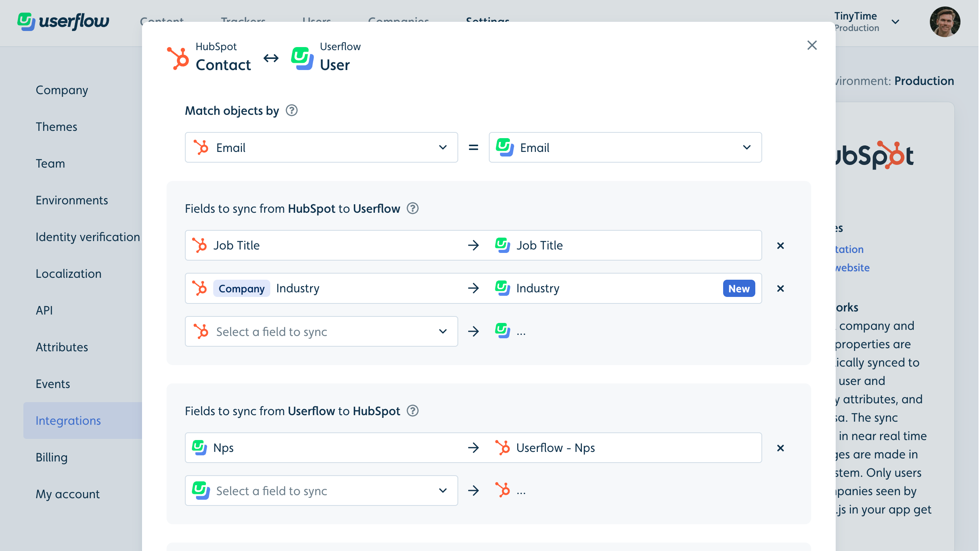Click the HubSpot Contact icon in dialog header

coord(178,58)
